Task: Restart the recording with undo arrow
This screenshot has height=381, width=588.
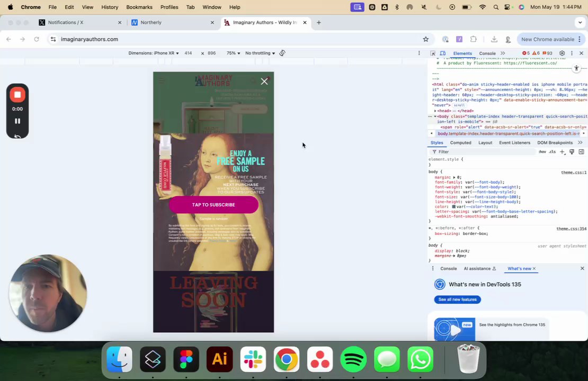Action: pos(17,136)
